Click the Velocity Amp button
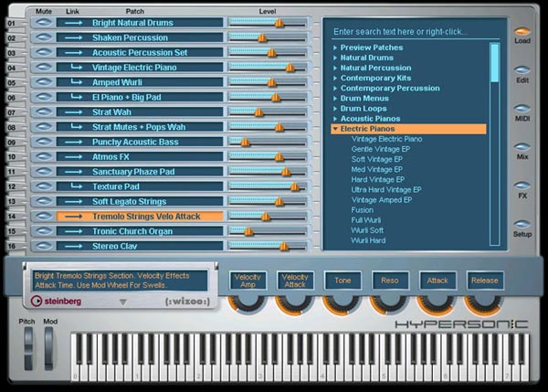Viewport: 548px width, 392px height. click(x=248, y=281)
